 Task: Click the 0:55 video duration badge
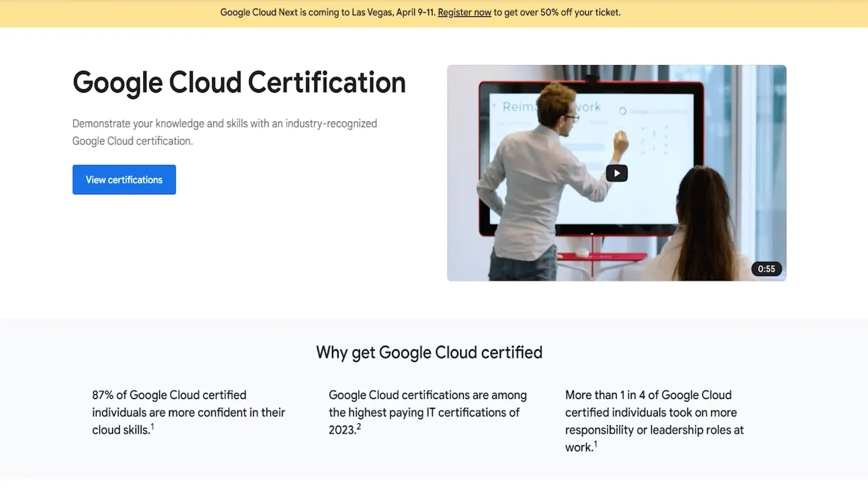click(x=766, y=269)
